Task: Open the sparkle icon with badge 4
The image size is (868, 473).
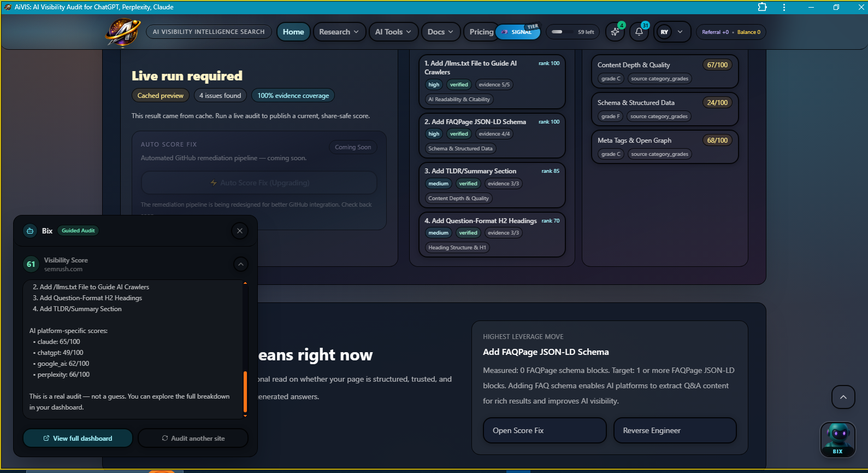Action: tap(615, 32)
